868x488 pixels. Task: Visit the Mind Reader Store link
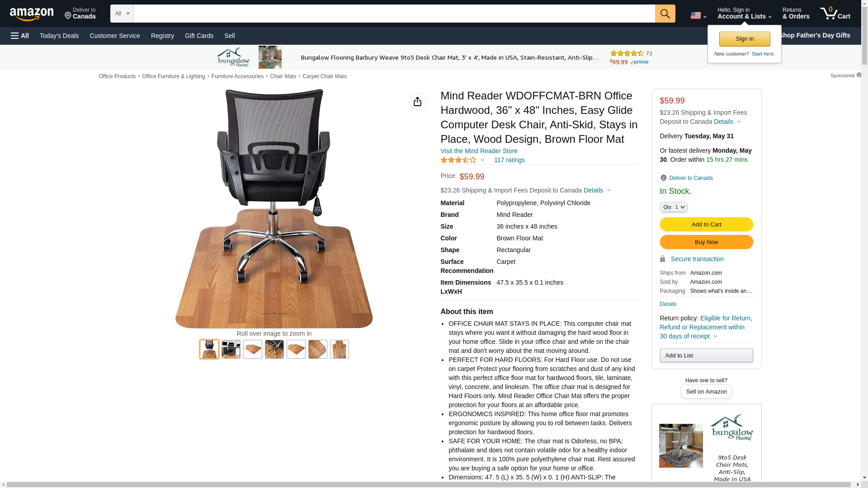479,151
